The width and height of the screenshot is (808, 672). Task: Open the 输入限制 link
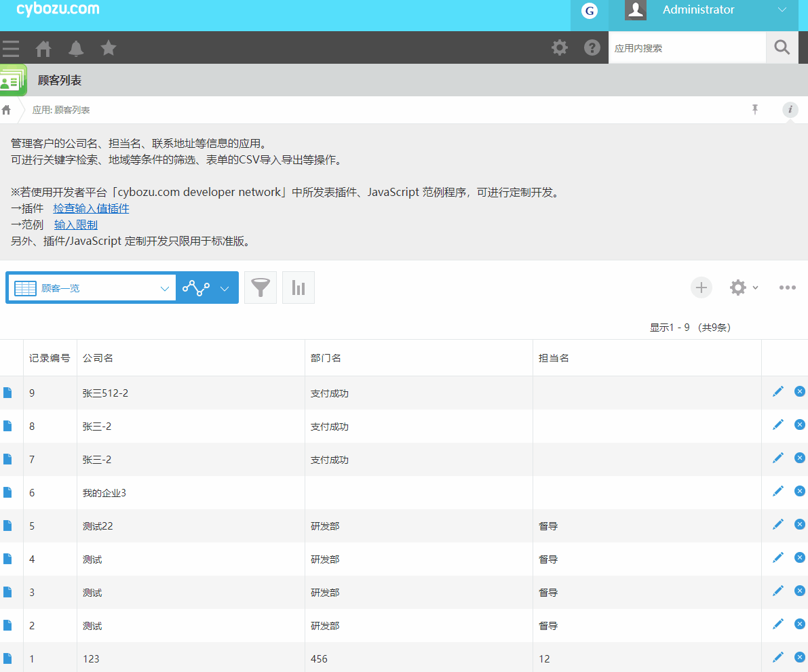tap(76, 225)
